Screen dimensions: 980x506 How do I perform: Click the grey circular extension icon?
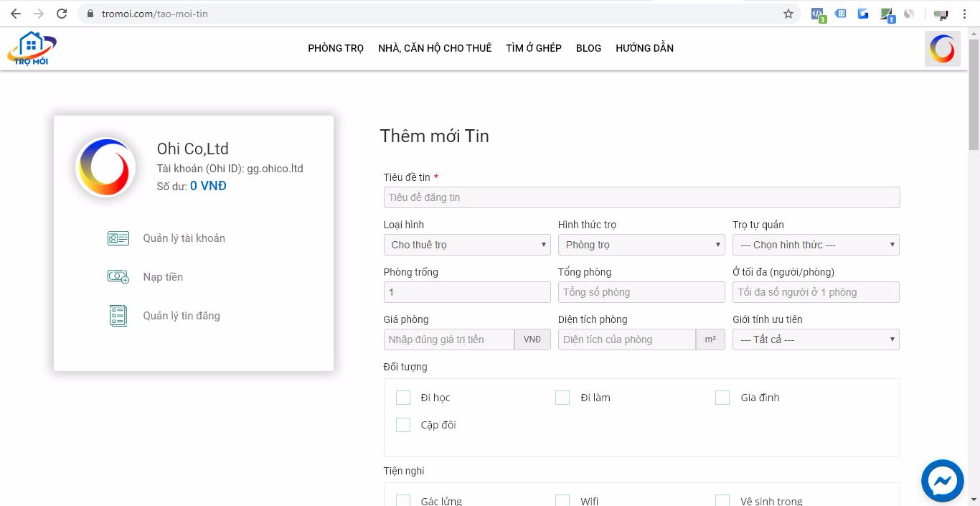tap(909, 14)
